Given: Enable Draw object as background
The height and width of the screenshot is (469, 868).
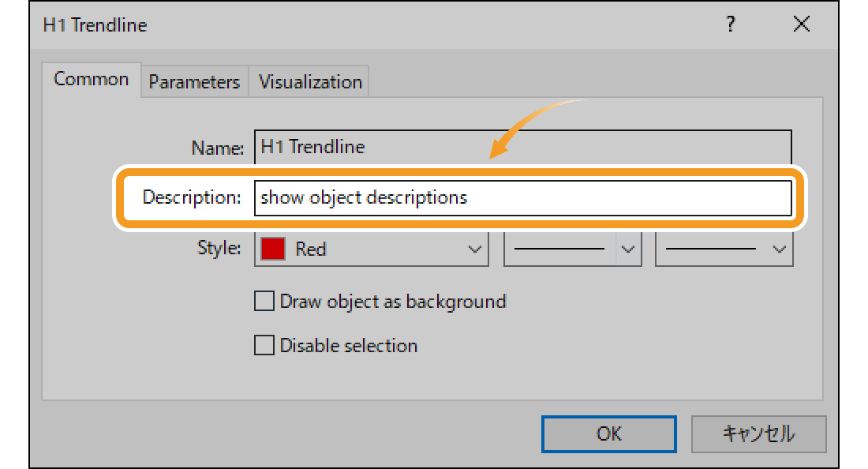Looking at the screenshot, I should [264, 302].
